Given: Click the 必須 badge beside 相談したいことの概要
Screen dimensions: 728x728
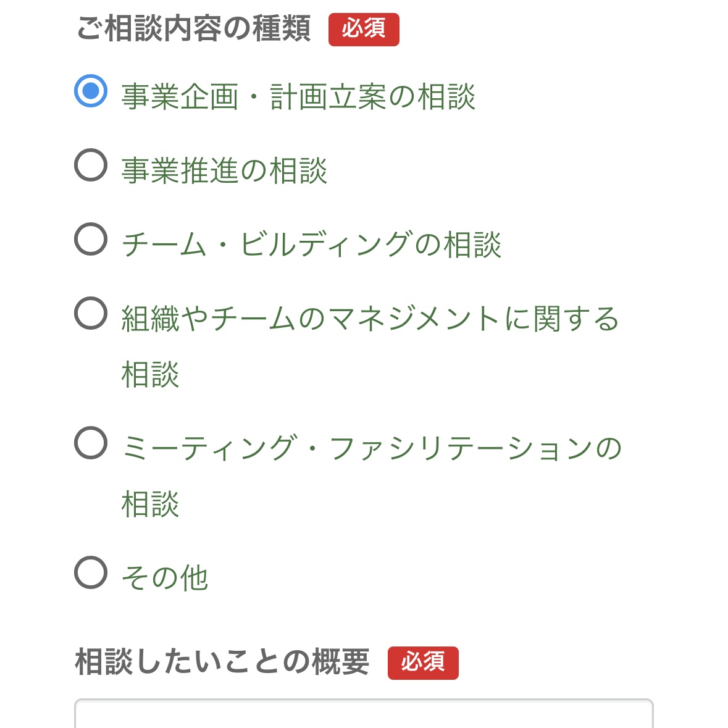Looking at the screenshot, I should tap(424, 664).
